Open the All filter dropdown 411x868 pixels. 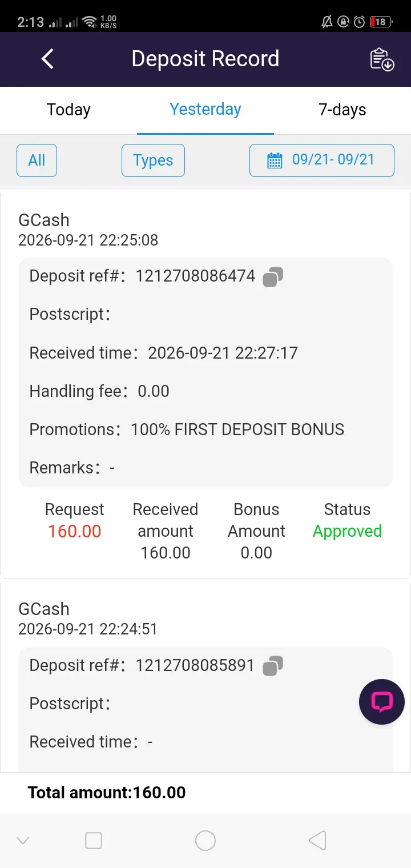37,160
